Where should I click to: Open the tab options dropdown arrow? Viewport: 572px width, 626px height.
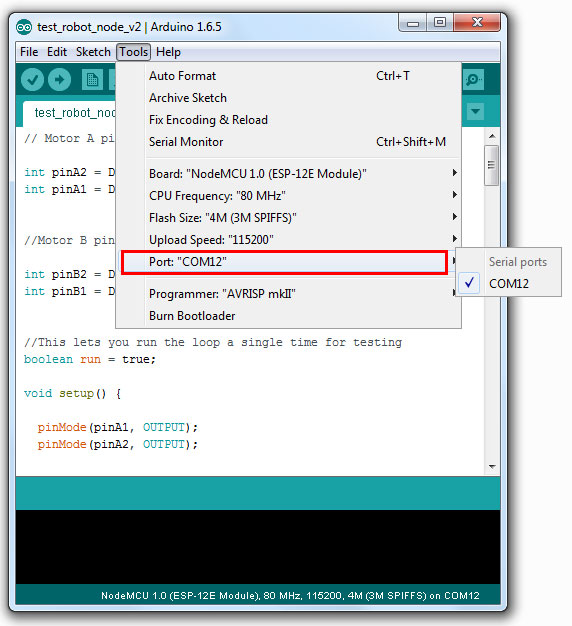[x=475, y=111]
